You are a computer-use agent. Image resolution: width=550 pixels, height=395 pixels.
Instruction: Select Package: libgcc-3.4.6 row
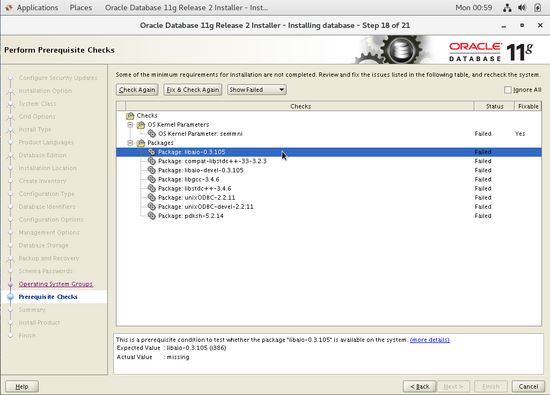pos(329,179)
